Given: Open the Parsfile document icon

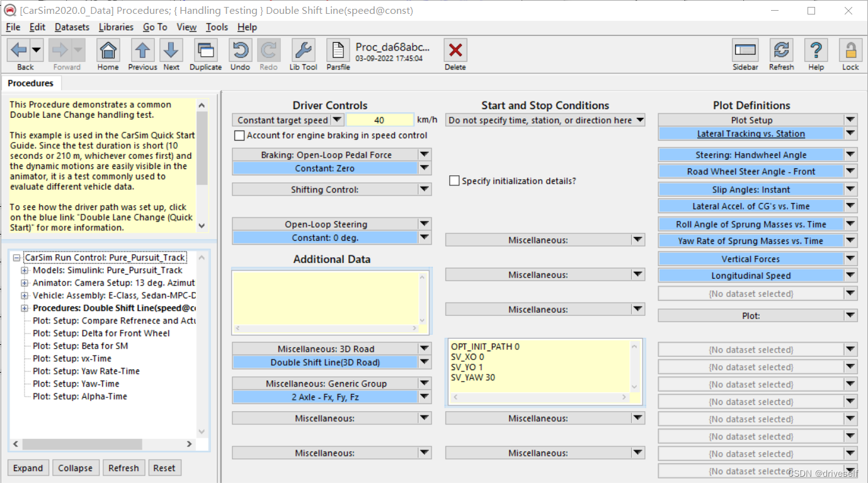Looking at the screenshot, I should 338,50.
